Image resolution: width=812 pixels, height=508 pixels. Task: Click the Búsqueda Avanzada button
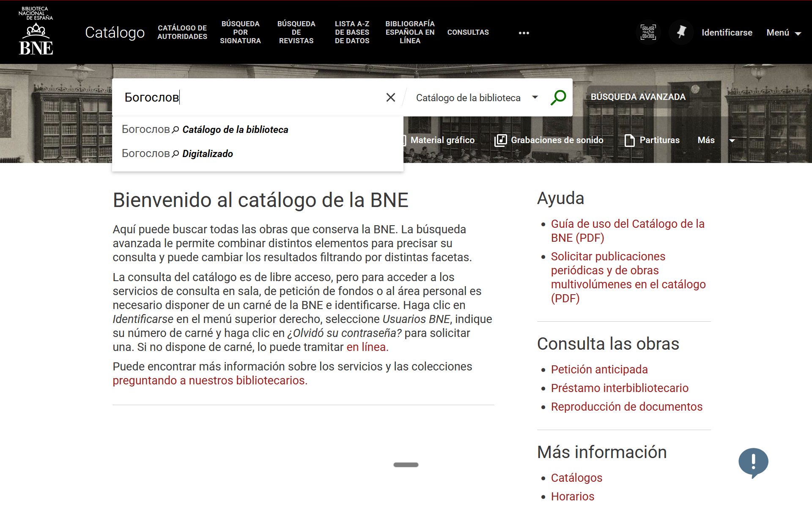[638, 97]
